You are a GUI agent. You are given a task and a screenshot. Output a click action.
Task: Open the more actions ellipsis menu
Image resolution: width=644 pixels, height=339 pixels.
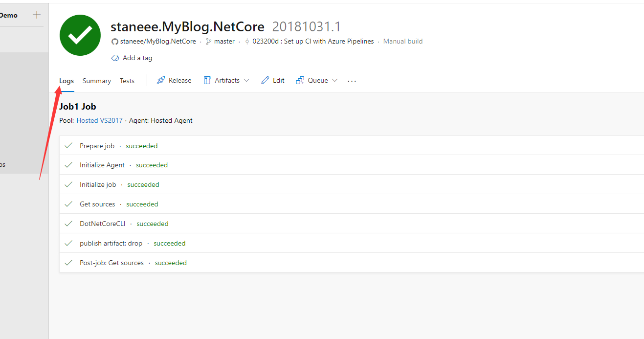coord(352,81)
